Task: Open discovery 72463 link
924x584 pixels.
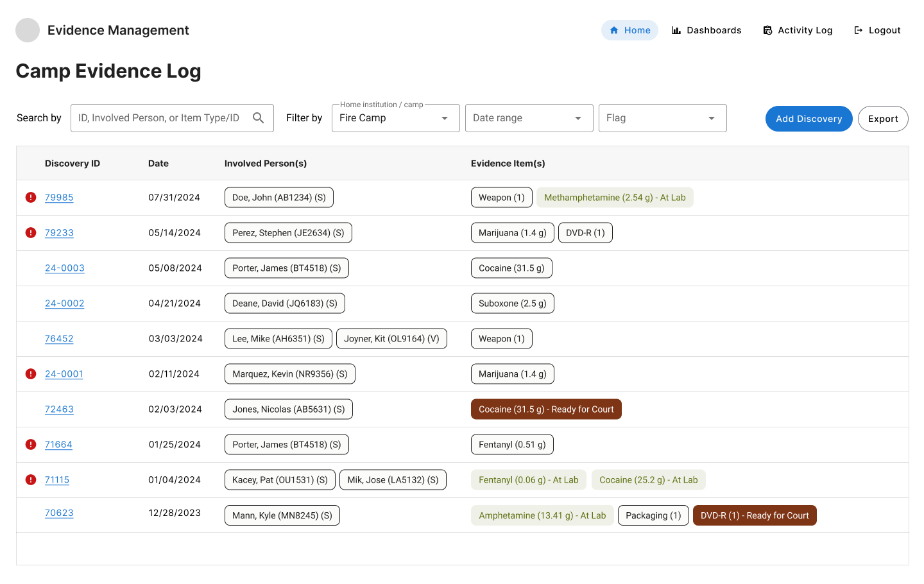Action: (59, 409)
